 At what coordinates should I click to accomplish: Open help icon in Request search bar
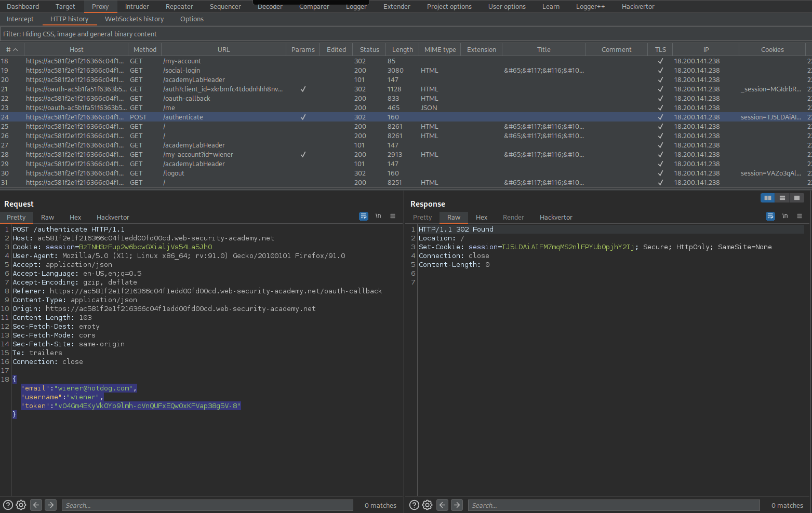8,505
